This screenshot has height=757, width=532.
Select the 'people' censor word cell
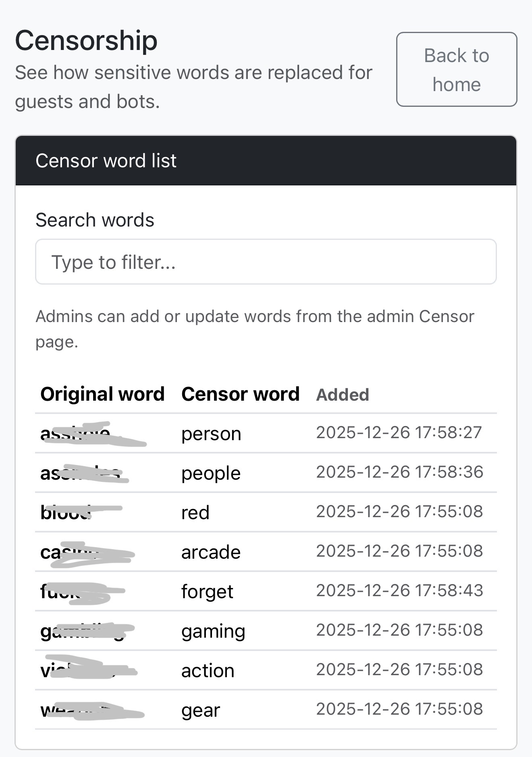pyautogui.click(x=211, y=473)
